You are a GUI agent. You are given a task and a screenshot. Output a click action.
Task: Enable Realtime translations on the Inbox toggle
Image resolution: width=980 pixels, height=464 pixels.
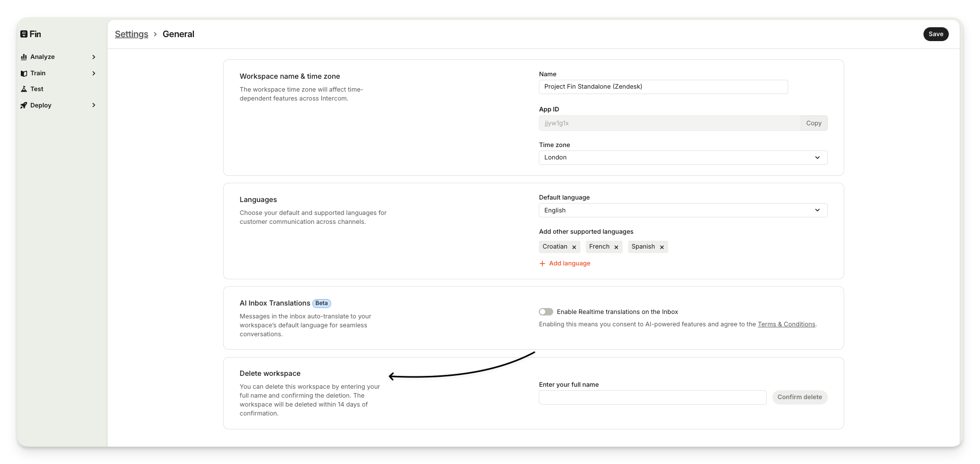(x=546, y=312)
